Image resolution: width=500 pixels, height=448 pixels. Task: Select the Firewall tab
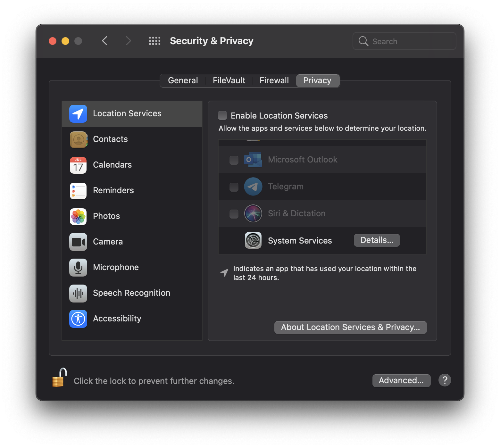[x=274, y=80]
